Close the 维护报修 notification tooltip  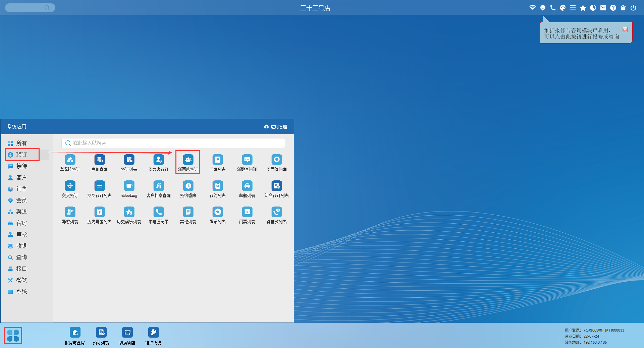[x=625, y=30]
